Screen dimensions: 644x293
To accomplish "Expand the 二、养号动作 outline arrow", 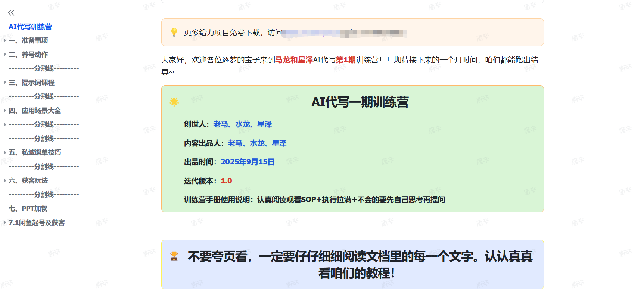I will [5, 55].
